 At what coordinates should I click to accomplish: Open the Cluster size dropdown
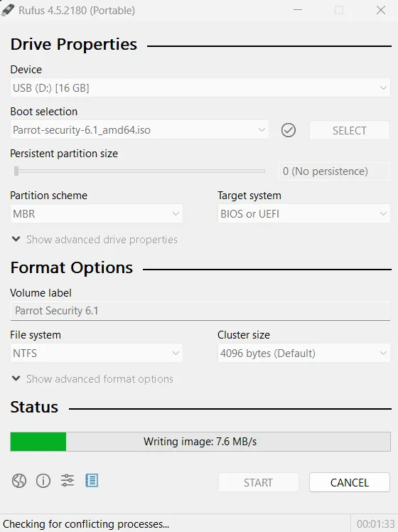pos(303,353)
